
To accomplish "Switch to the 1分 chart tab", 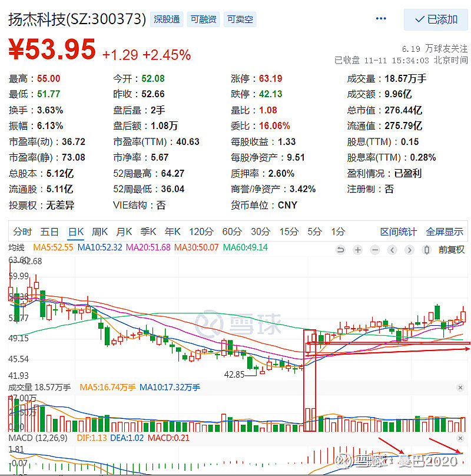I will pos(338,232).
